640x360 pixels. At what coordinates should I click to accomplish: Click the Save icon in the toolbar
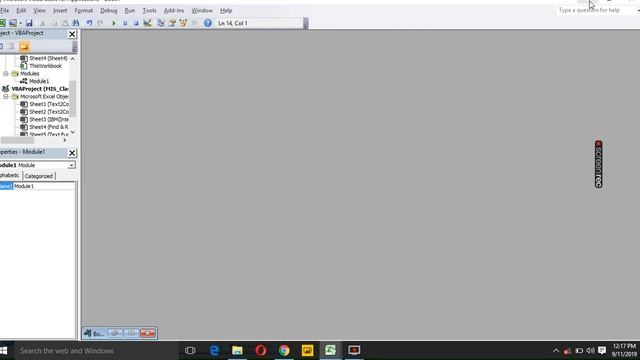click(x=29, y=23)
